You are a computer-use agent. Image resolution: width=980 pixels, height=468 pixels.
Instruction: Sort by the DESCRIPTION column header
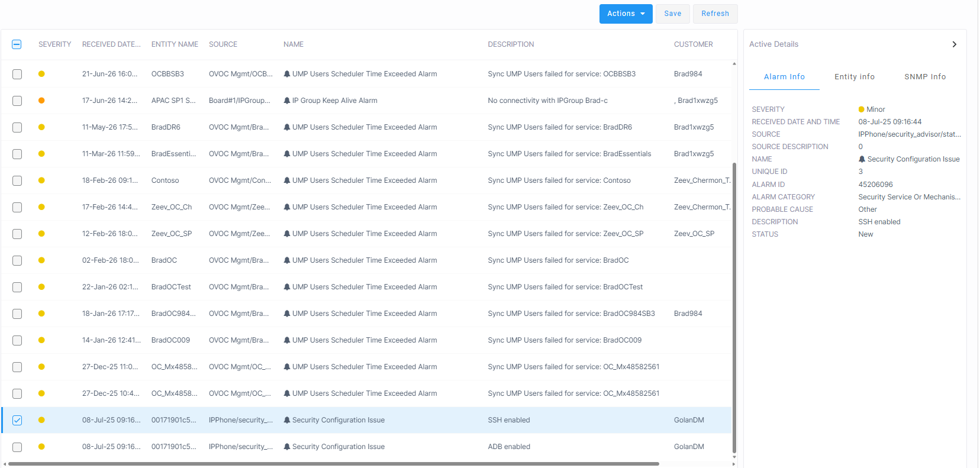click(x=511, y=44)
